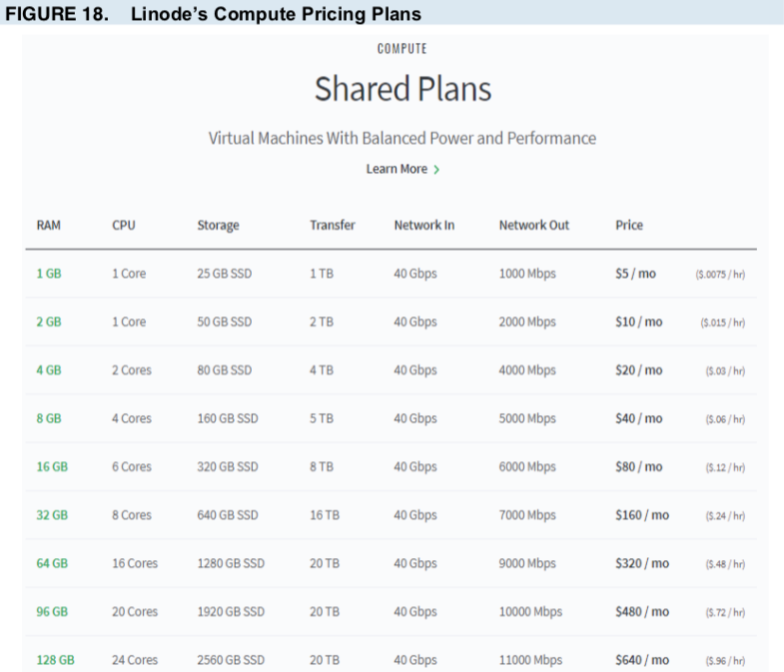
Task: Open the 96 GB plan link
Action: [52, 611]
